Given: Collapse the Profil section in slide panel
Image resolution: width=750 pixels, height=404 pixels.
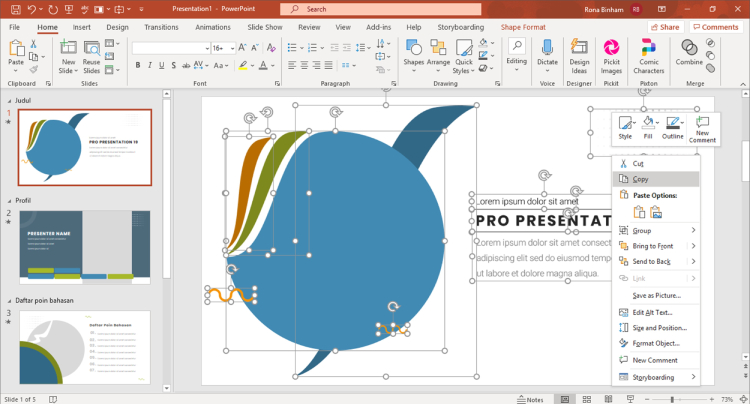Looking at the screenshot, I should [9, 201].
